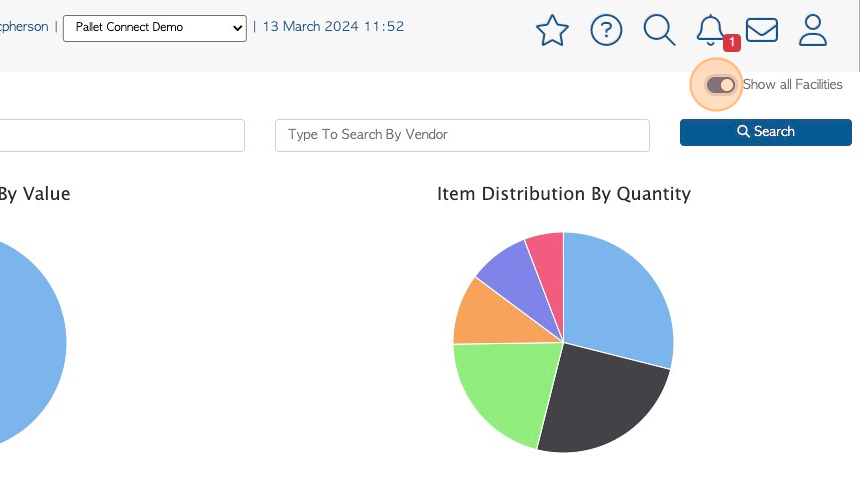Screen dimensions: 860x480
Task: Click the Show all Facilities label
Action: pos(793,84)
